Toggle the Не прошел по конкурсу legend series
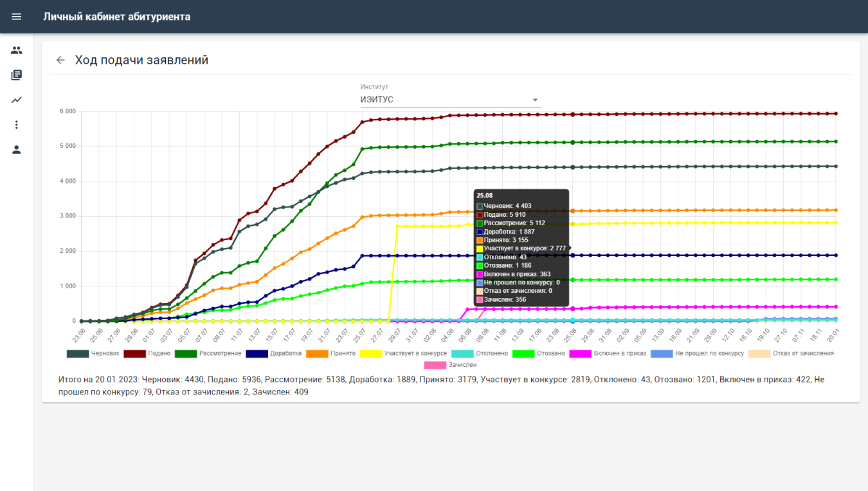 697,353
